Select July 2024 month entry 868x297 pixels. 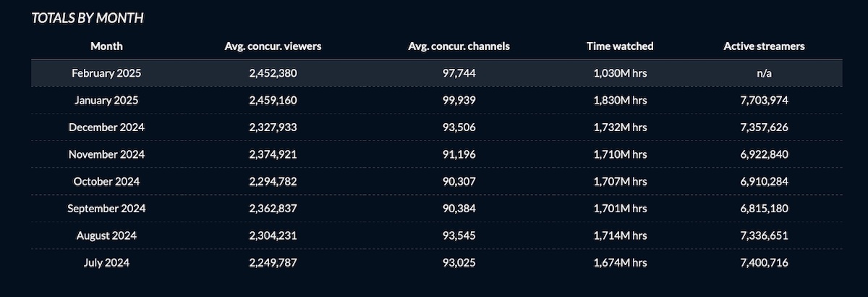coord(106,262)
